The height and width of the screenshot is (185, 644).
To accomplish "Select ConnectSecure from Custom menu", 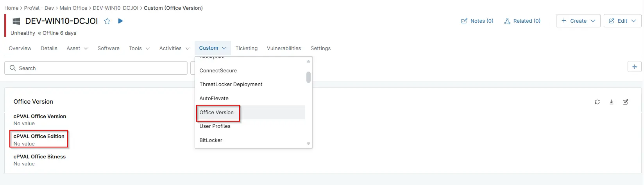I will click(x=250, y=71).
